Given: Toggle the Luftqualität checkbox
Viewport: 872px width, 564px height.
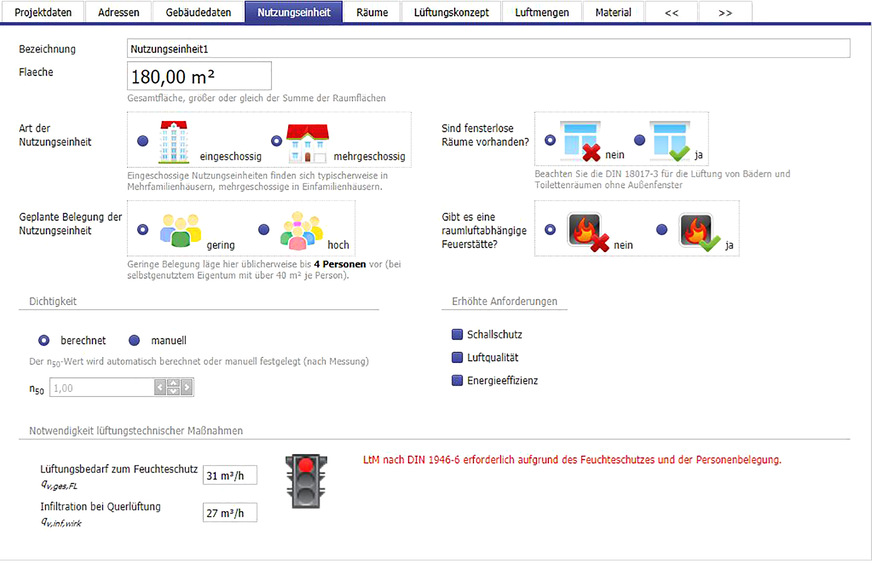Looking at the screenshot, I should pyautogui.click(x=457, y=357).
